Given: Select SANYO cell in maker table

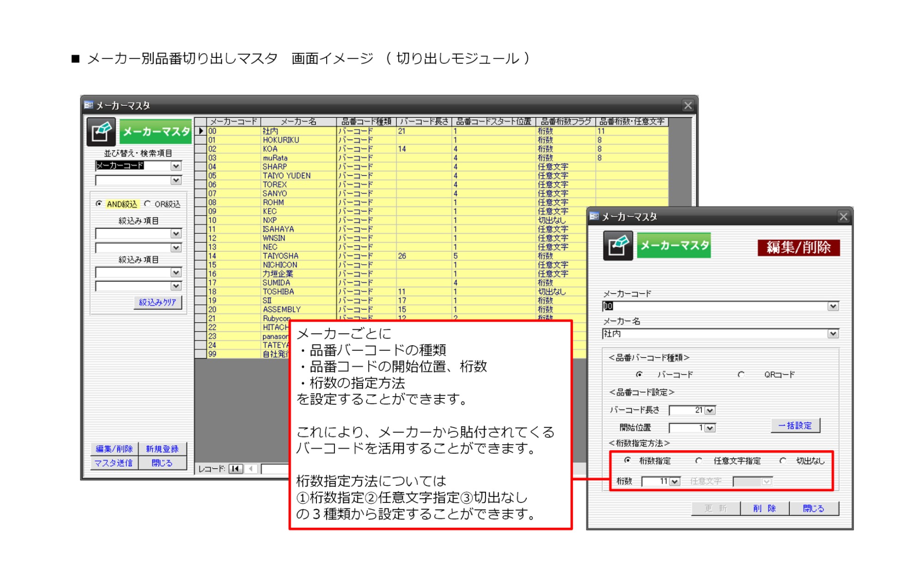Looking at the screenshot, I should [299, 194].
